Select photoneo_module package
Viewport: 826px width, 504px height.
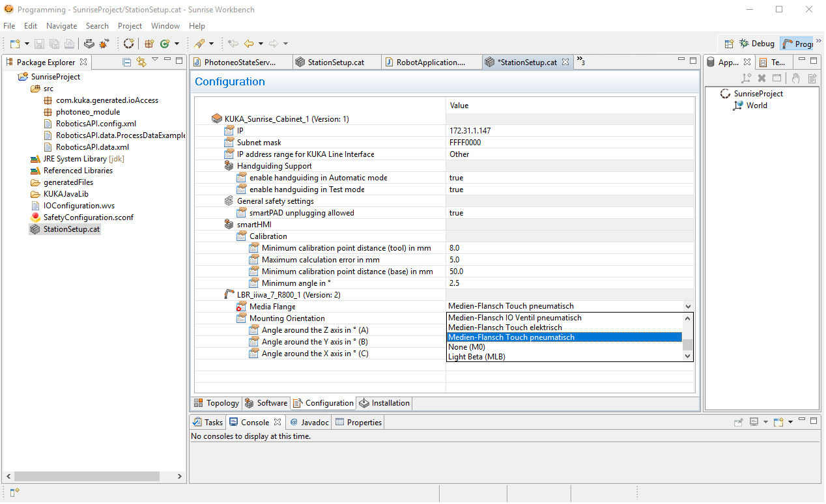coord(88,112)
